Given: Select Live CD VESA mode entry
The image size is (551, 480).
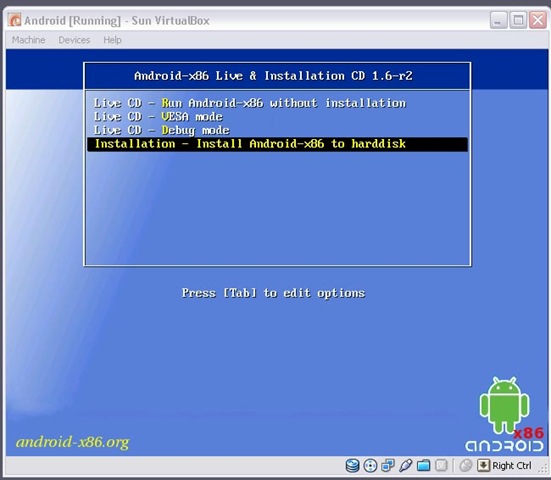Looking at the screenshot, I should tap(158, 117).
